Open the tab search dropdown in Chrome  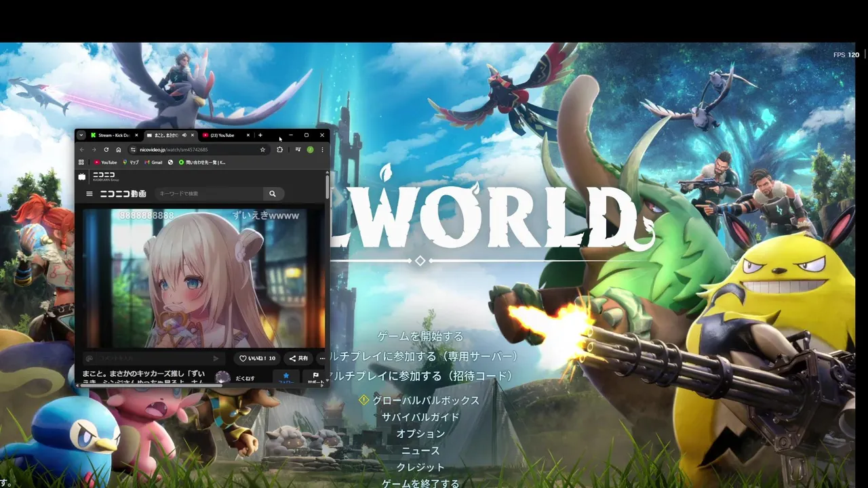pyautogui.click(x=81, y=136)
